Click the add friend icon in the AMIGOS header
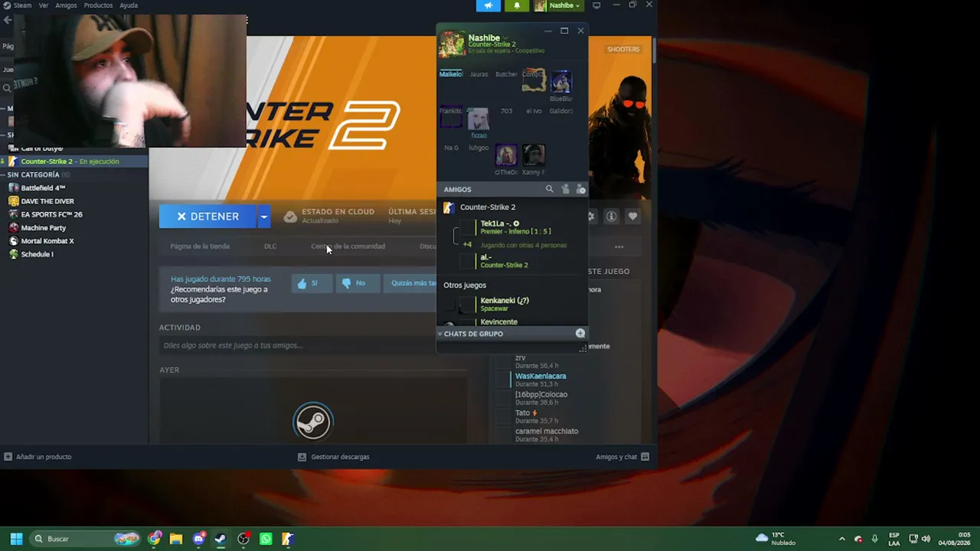The image size is (980, 551). pyautogui.click(x=565, y=189)
